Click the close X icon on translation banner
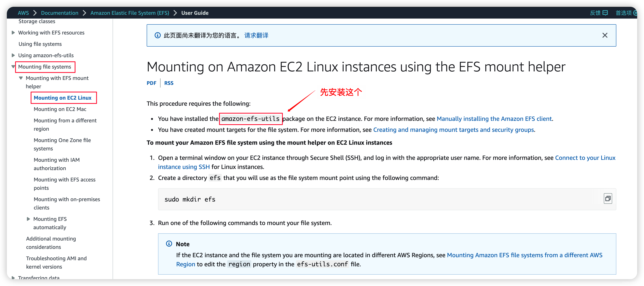The height and width of the screenshot is (286, 644). pyautogui.click(x=604, y=35)
